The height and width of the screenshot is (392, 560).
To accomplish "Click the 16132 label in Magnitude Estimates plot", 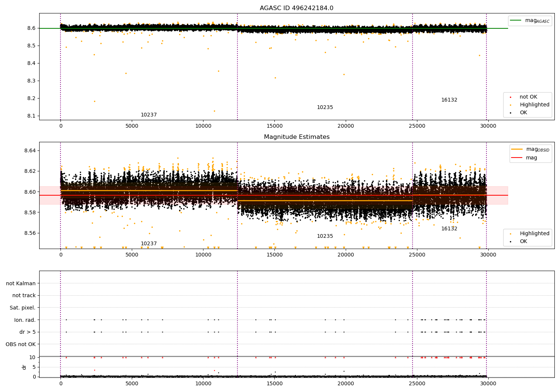I will 449,229.
